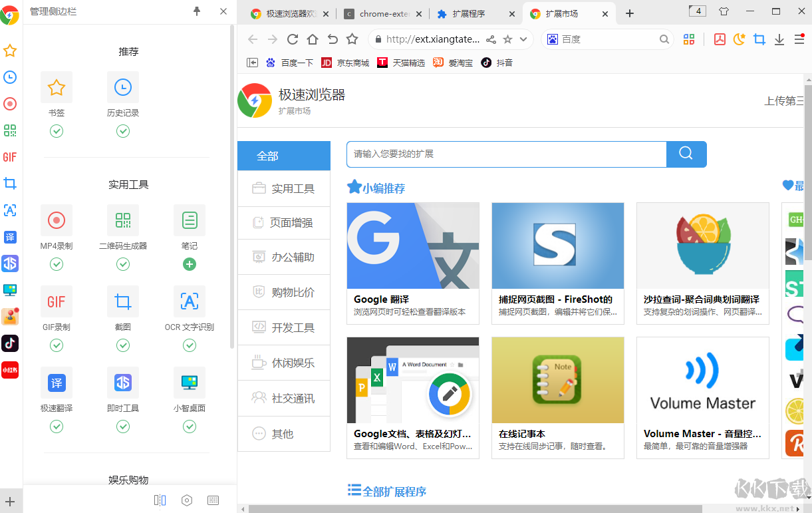Open the OCR 文字识别 tool

tap(189, 301)
